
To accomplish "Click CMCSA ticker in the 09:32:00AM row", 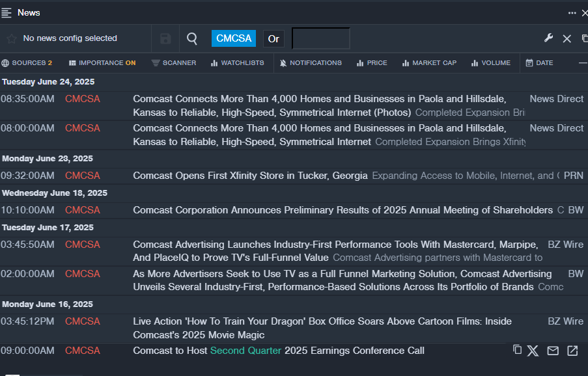I will click(x=83, y=176).
